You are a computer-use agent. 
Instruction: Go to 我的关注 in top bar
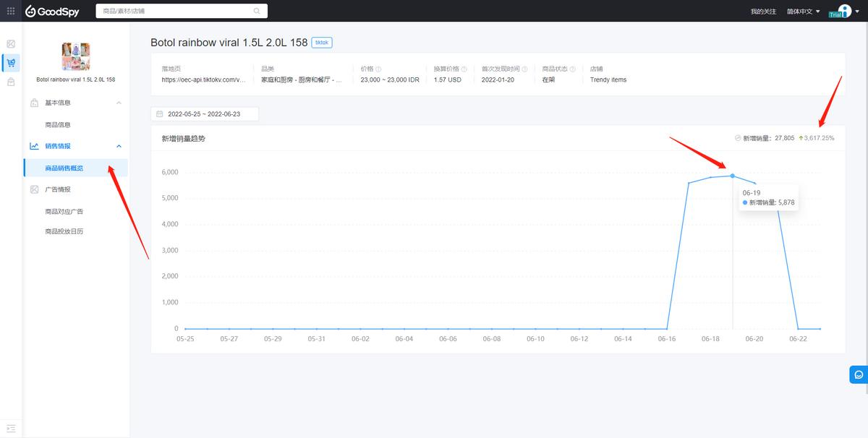(x=763, y=12)
